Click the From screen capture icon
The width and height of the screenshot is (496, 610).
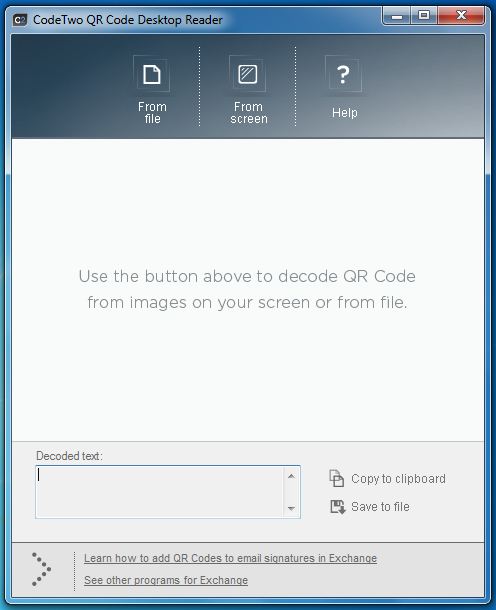click(248, 74)
